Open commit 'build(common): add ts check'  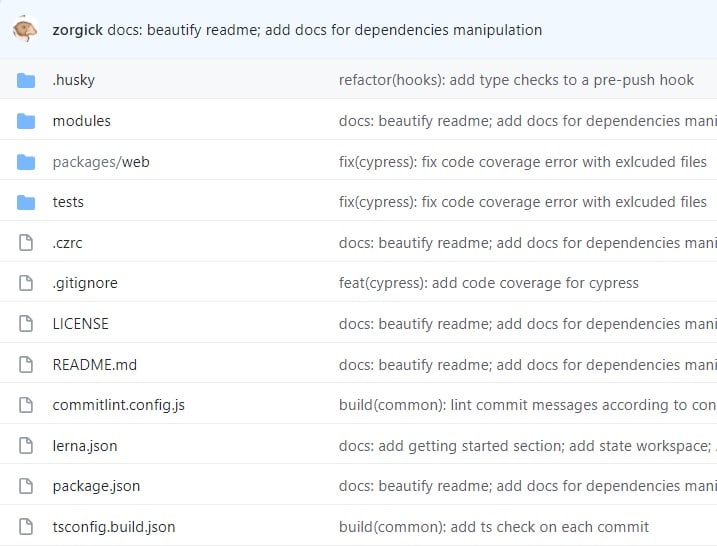[494, 527]
